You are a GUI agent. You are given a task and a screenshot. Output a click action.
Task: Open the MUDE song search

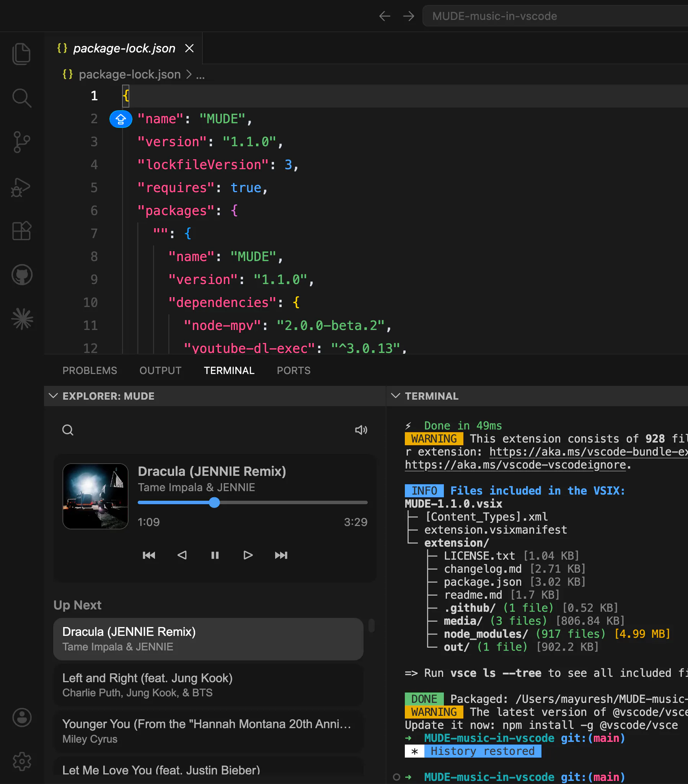68,430
